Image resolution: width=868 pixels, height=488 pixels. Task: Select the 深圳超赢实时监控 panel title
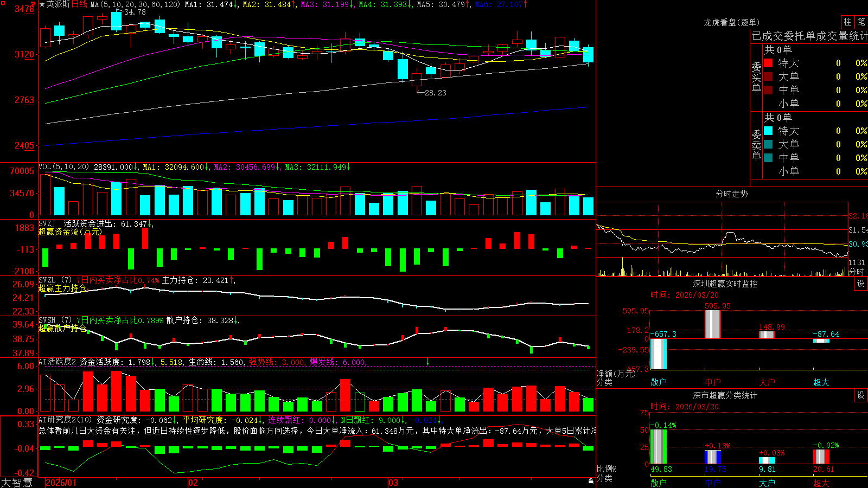pos(725,284)
